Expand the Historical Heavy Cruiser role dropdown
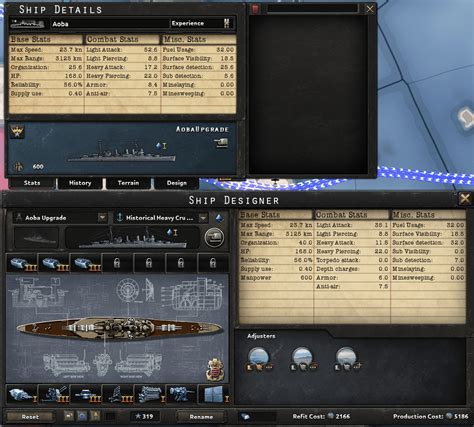 (203, 218)
